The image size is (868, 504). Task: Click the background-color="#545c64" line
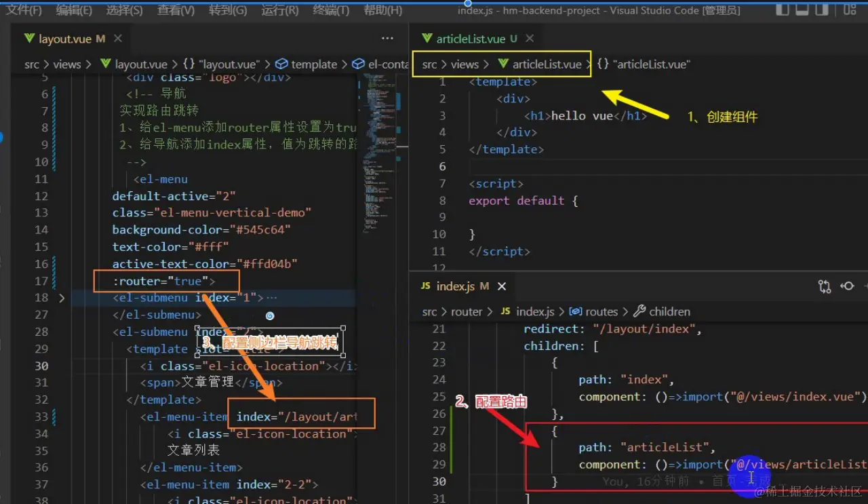(201, 230)
